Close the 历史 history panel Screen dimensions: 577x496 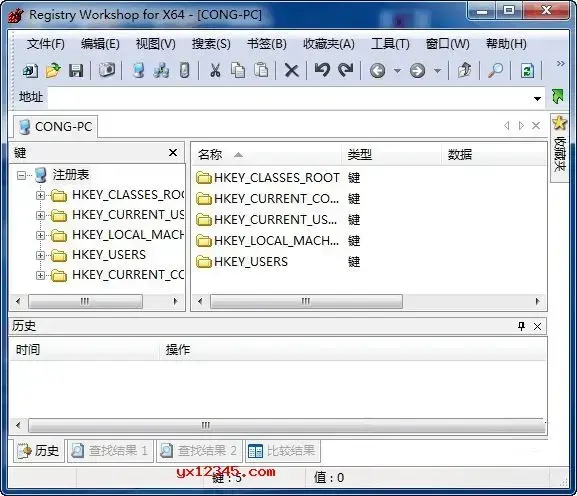537,326
